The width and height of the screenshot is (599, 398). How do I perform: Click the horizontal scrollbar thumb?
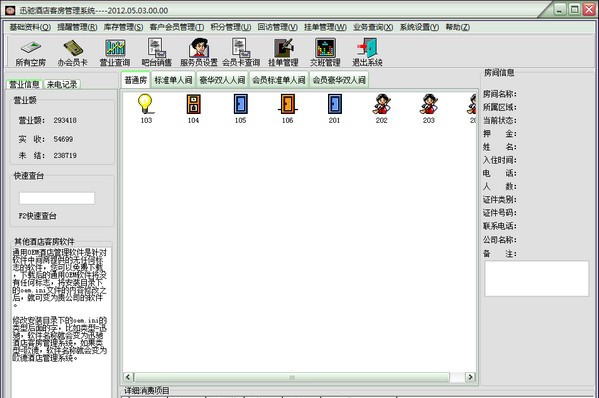(x=292, y=377)
